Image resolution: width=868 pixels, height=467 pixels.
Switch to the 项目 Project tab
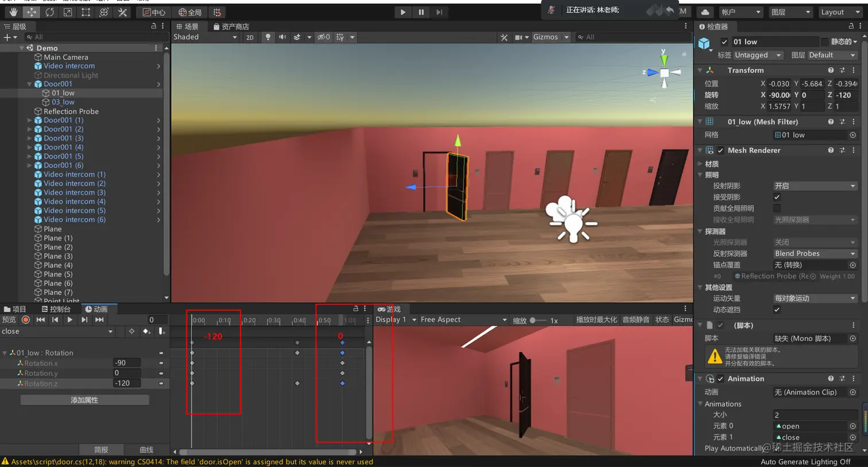click(x=15, y=309)
